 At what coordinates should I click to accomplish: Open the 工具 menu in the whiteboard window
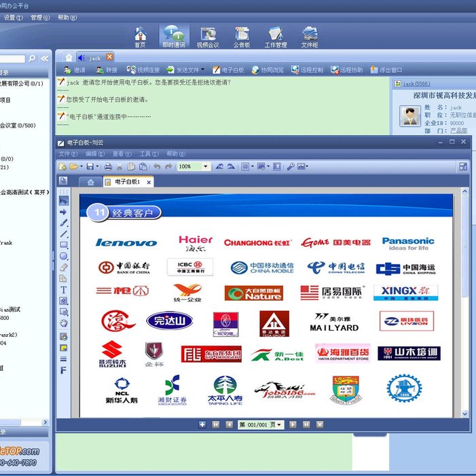pyautogui.click(x=149, y=154)
